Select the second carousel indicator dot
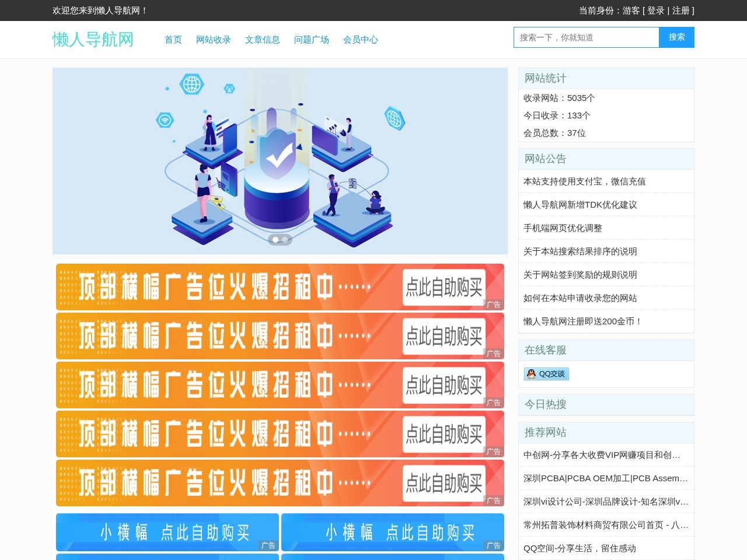 coord(285,240)
